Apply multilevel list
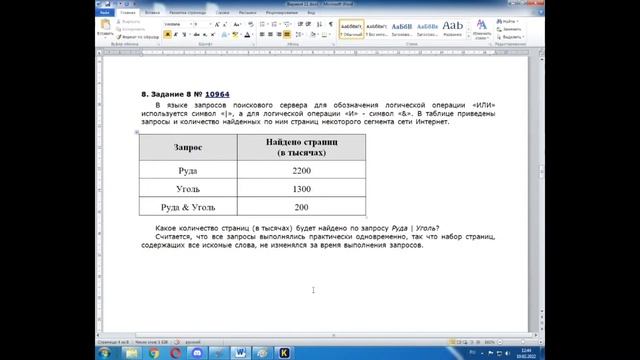Screen dimensions: 640x360 [287, 25]
